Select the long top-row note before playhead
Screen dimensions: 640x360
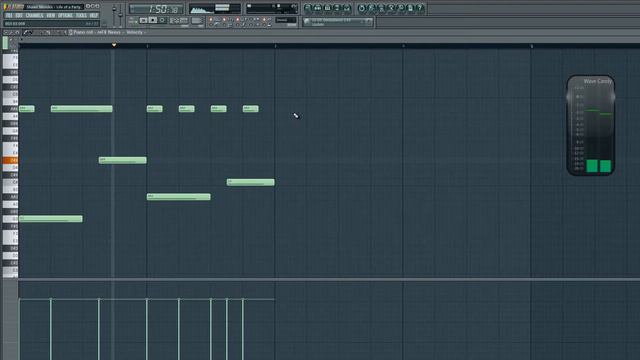(82, 109)
